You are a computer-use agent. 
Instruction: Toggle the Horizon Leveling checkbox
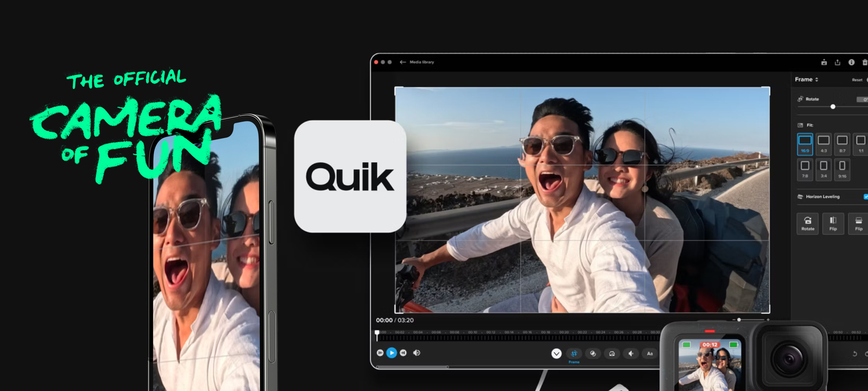click(865, 197)
